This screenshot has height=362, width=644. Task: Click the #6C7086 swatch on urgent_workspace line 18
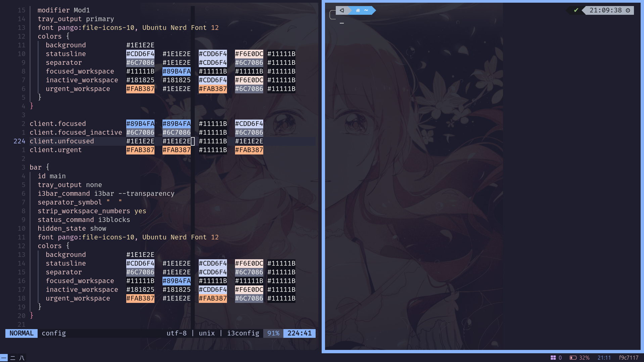click(x=249, y=298)
